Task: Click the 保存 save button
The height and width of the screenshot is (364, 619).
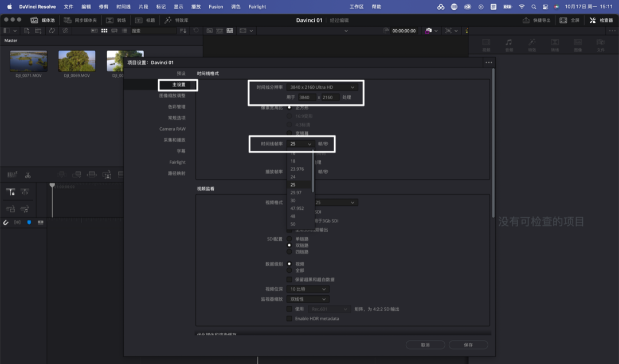Action: click(x=468, y=345)
